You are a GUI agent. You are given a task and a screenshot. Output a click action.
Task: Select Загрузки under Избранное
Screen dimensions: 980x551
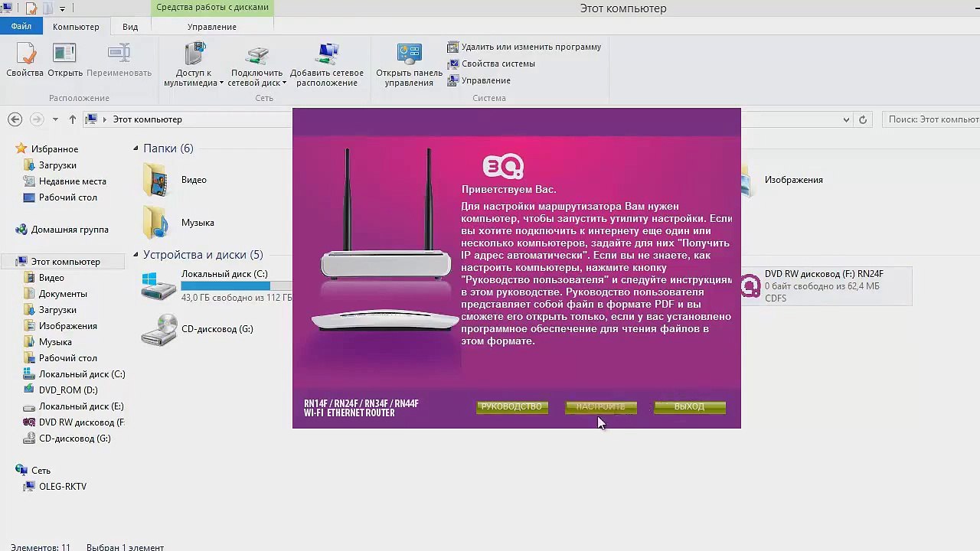[x=57, y=165]
